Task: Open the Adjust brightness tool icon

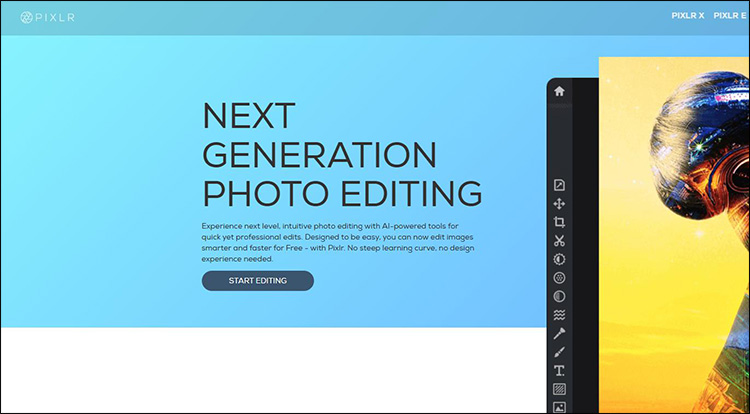Action: click(x=560, y=259)
